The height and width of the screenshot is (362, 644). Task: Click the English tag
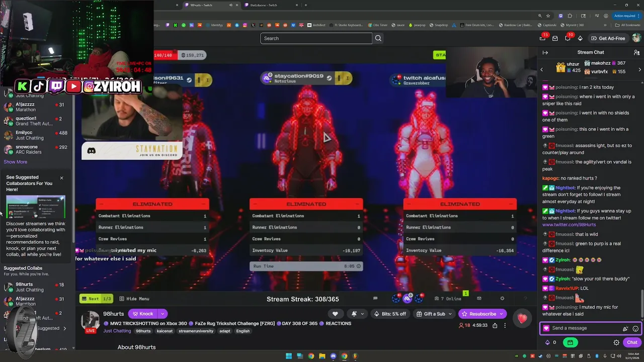[x=243, y=331]
